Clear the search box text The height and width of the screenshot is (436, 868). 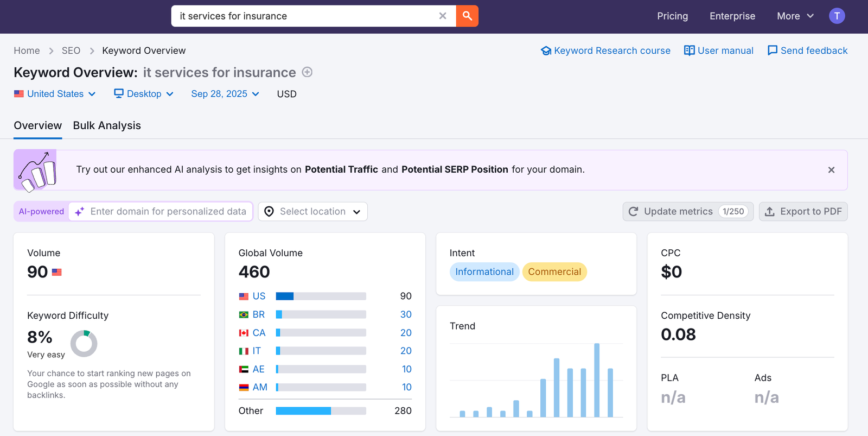[443, 16]
